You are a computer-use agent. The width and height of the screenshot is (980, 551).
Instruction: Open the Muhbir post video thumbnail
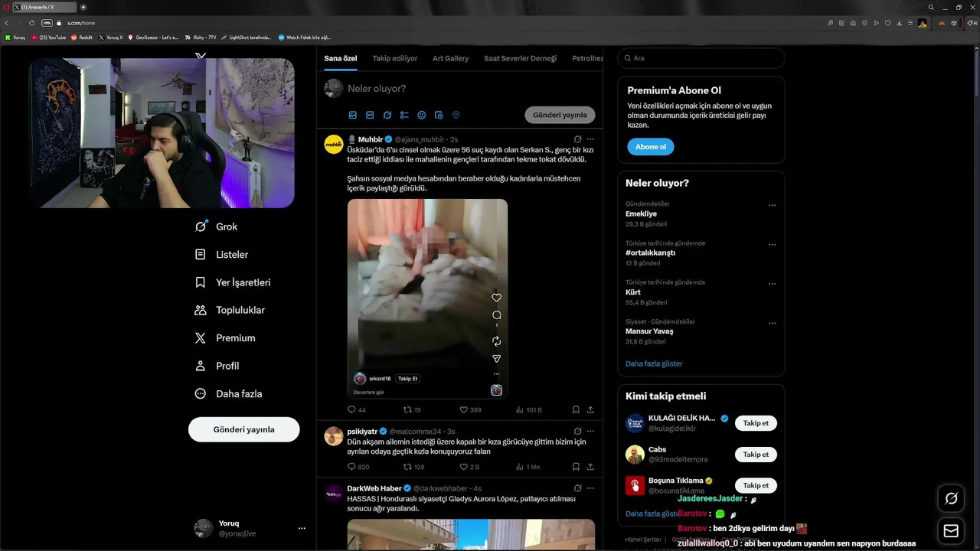(427, 298)
